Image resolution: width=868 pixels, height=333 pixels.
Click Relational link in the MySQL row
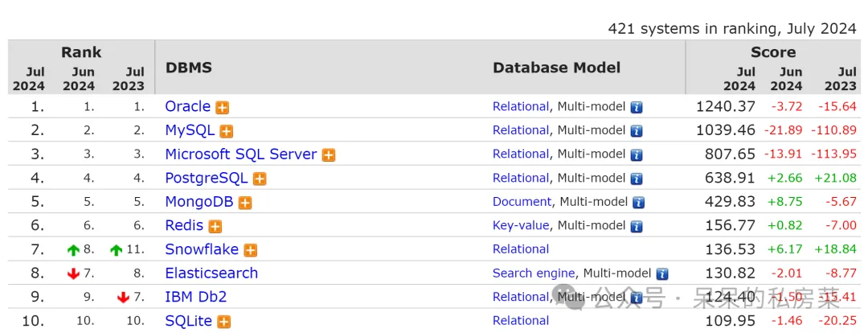[521, 130]
